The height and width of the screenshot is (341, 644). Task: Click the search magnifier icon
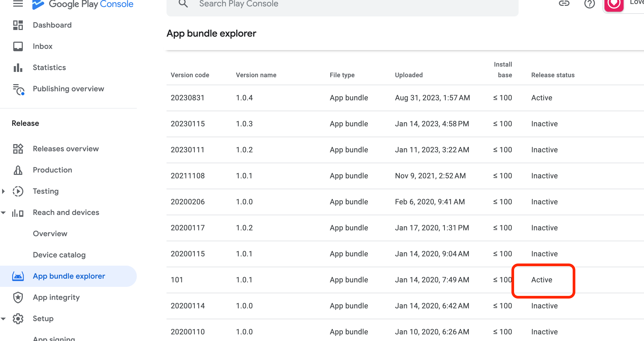click(183, 4)
